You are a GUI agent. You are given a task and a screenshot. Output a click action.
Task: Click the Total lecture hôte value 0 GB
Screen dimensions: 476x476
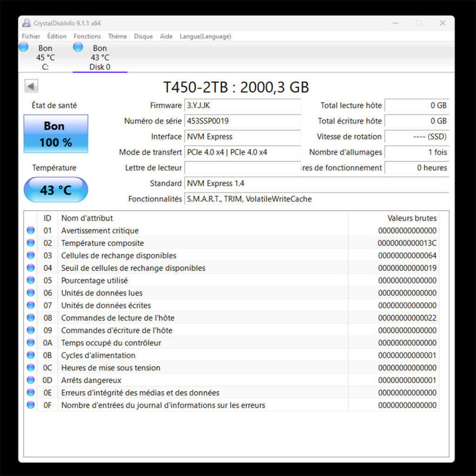tap(417, 106)
